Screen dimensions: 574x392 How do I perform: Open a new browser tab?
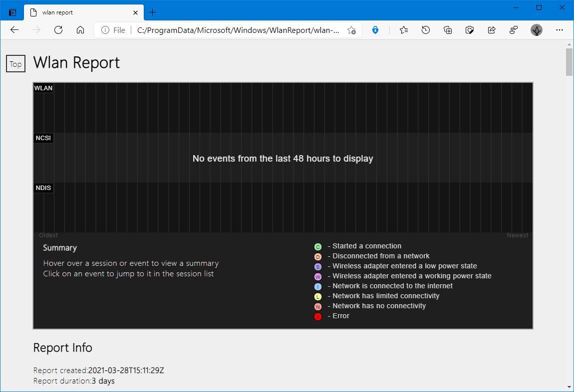(x=153, y=12)
